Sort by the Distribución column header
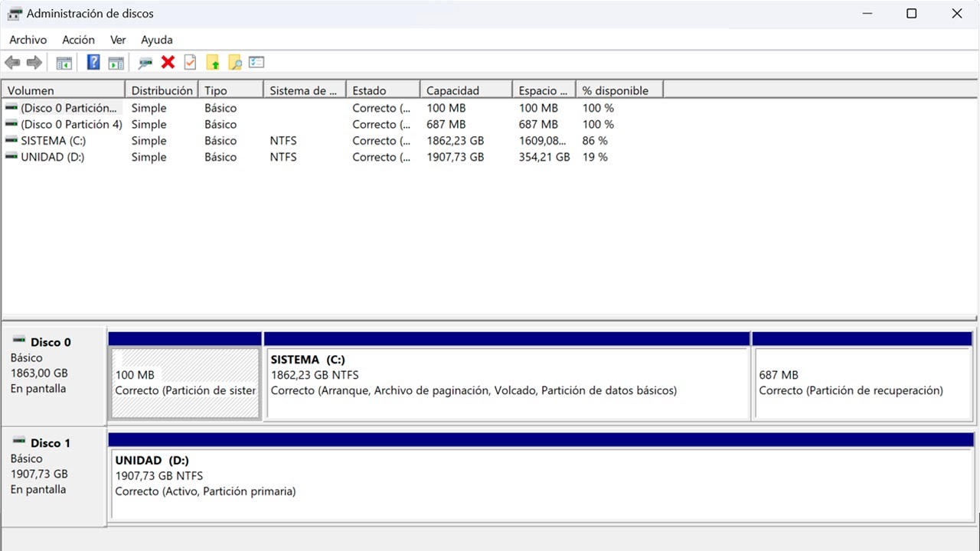 [162, 90]
